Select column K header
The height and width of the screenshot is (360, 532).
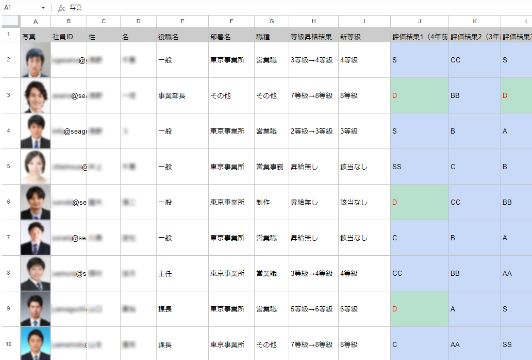(x=474, y=21)
